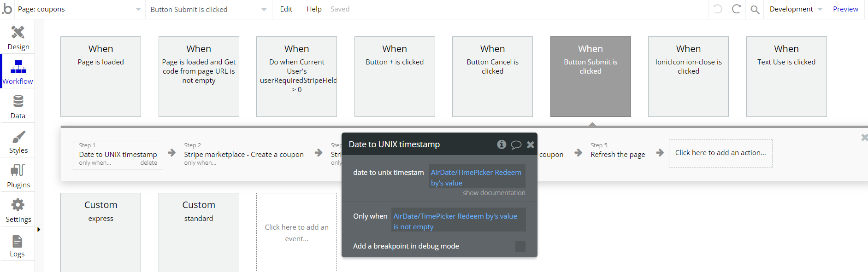The width and height of the screenshot is (868, 272).
Task: Click the search magnifier icon
Action: point(755,9)
